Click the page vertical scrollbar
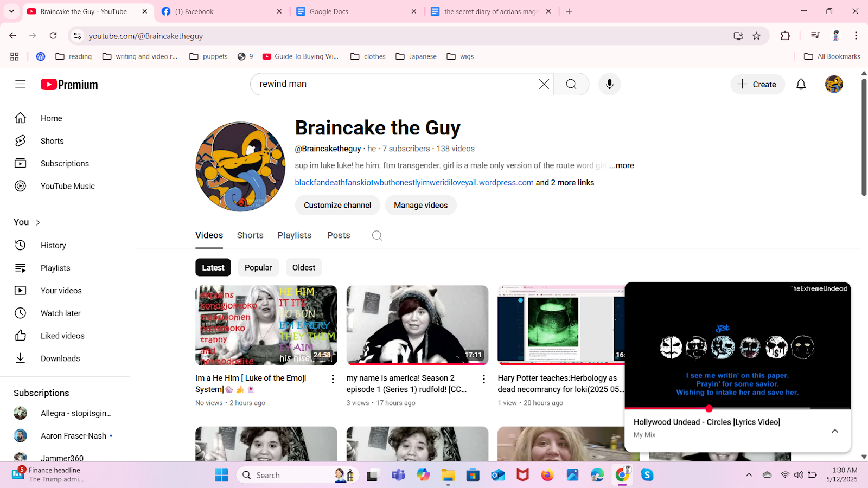The height and width of the screenshot is (488, 868). pyautogui.click(x=864, y=137)
